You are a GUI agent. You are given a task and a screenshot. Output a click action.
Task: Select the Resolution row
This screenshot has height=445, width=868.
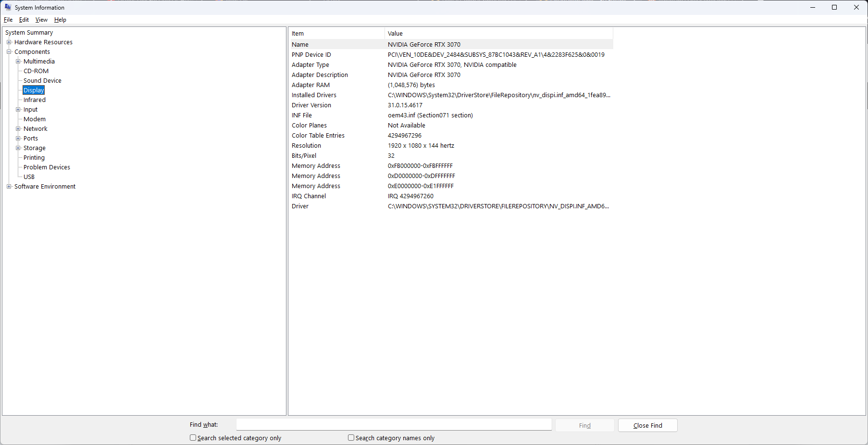click(451, 146)
